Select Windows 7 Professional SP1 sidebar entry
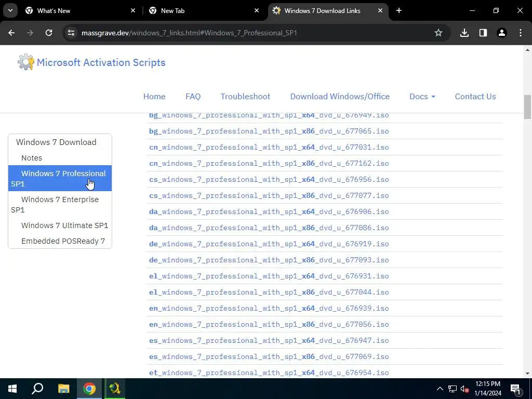The width and height of the screenshot is (532, 399). pyautogui.click(x=60, y=179)
